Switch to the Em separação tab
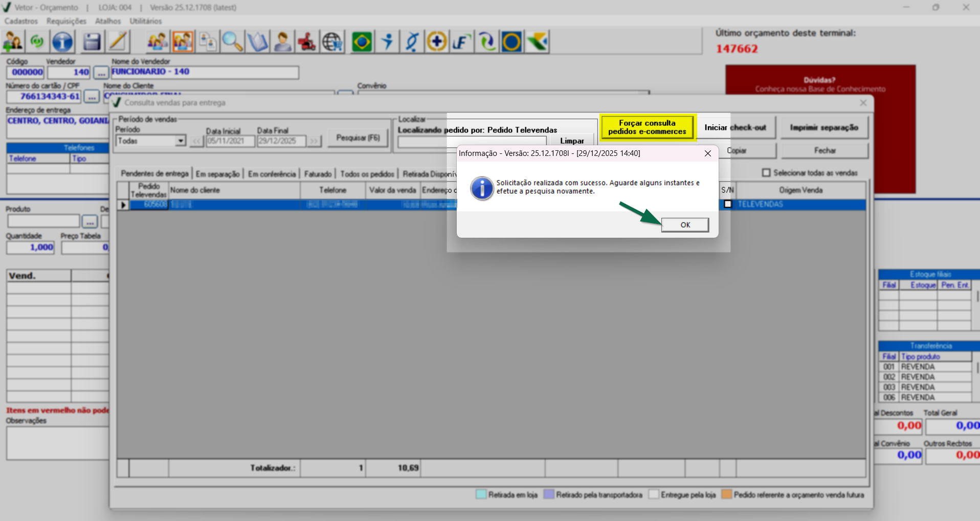Viewport: 980px width, 521px height. tap(217, 174)
